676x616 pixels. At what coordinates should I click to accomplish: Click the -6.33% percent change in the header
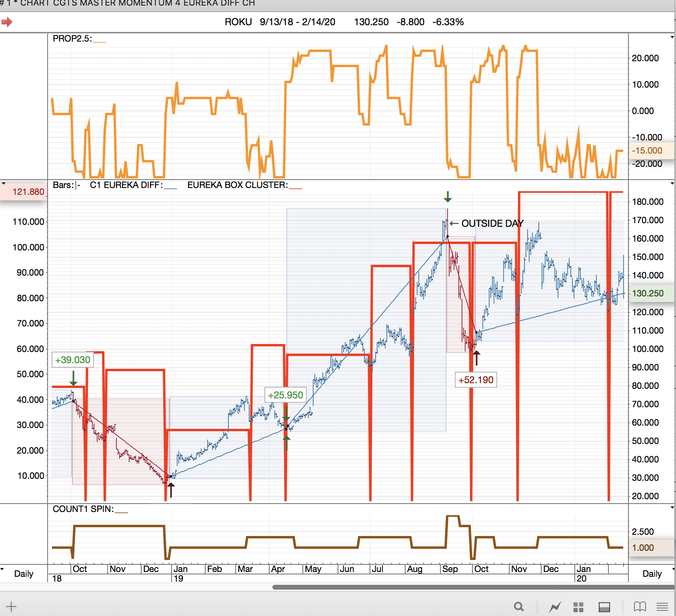(448, 22)
